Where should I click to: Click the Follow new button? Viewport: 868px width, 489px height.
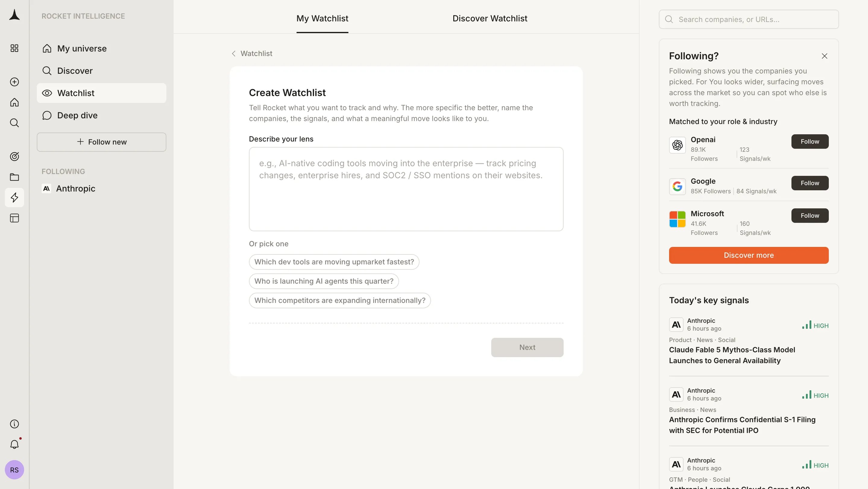[x=102, y=142]
